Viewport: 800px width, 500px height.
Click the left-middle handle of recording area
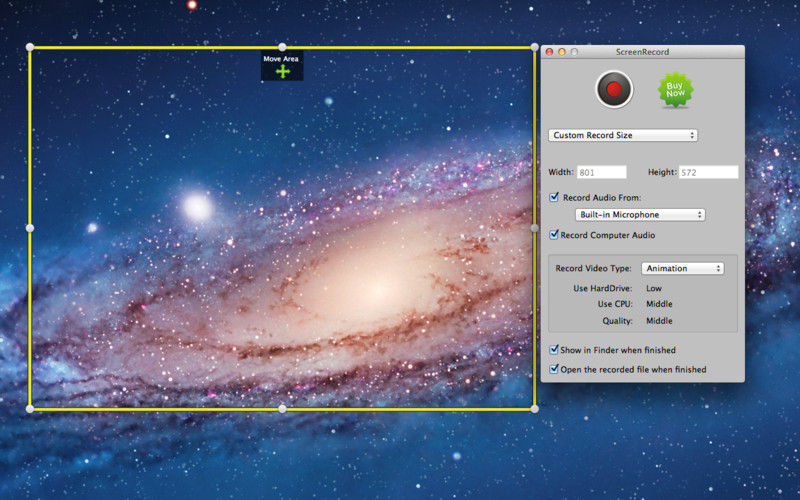(30, 228)
